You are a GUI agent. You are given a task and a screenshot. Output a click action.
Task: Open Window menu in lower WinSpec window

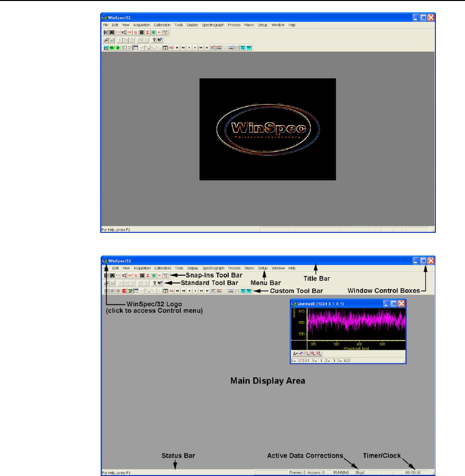click(x=278, y=268)
